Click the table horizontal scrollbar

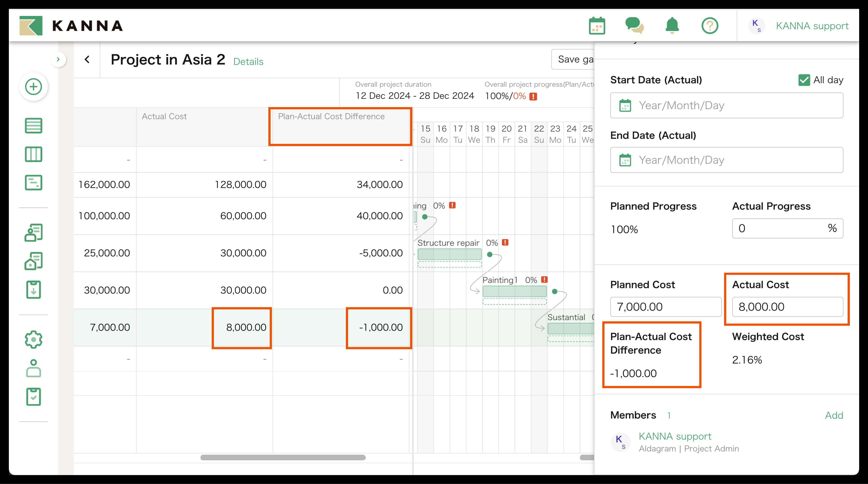click(x=283, y=457)
